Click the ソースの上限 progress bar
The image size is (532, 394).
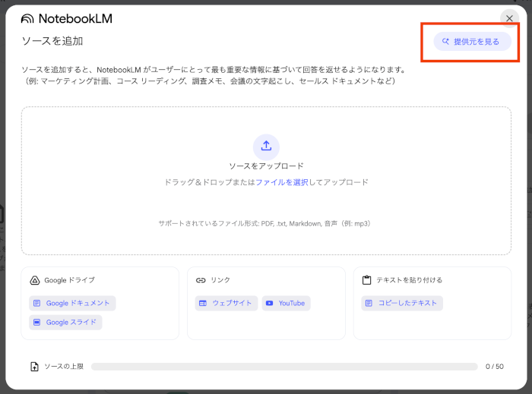(x=284, y=367)
